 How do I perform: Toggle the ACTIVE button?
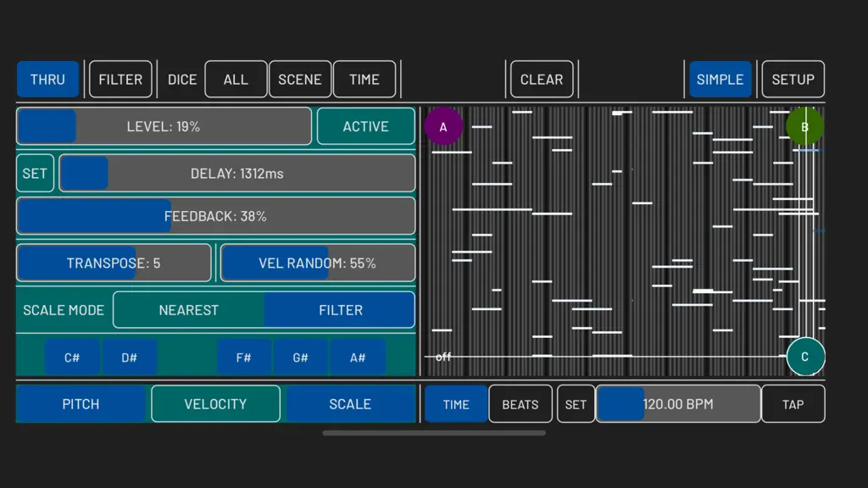point(366,126)
